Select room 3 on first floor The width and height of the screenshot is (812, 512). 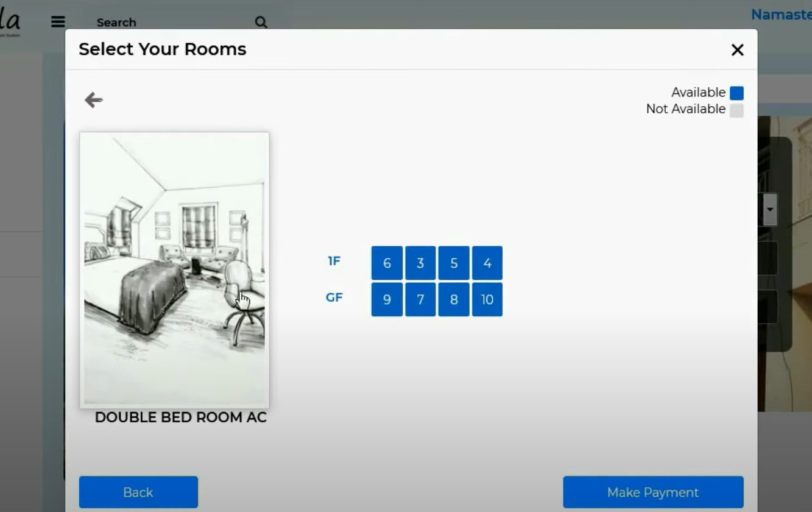tap(420, 263)
